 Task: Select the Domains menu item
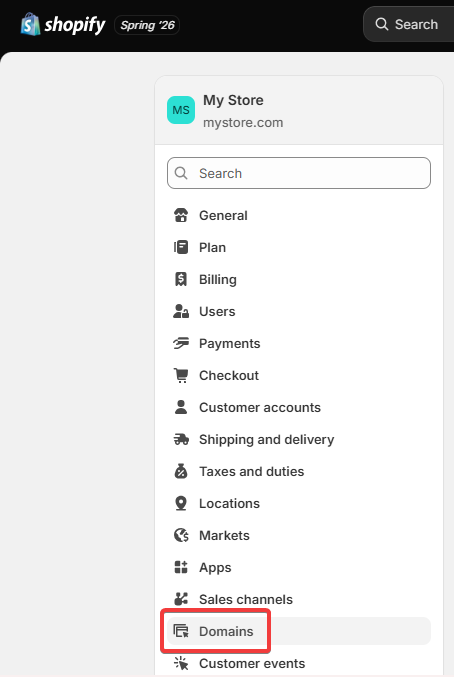pos(299,631)
